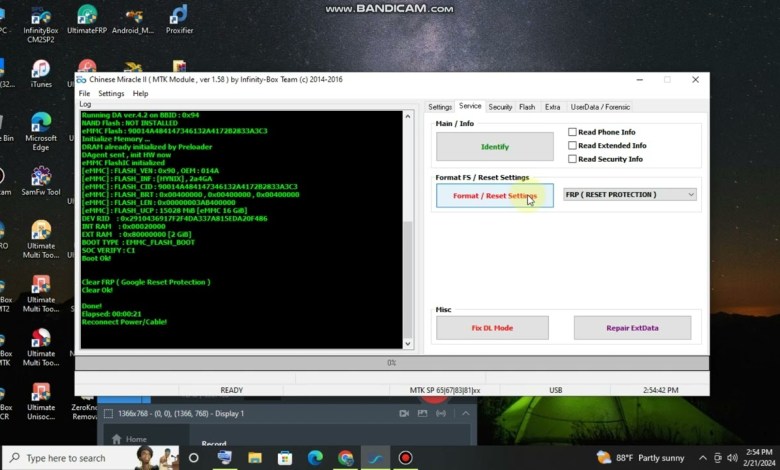Click the Bandicam broadcast signal icon
780x470 pixels.
(x=441, y=413)
